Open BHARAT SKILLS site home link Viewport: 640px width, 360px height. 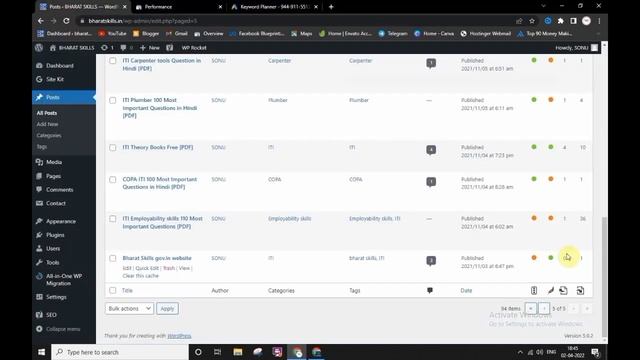coord(72,48)
